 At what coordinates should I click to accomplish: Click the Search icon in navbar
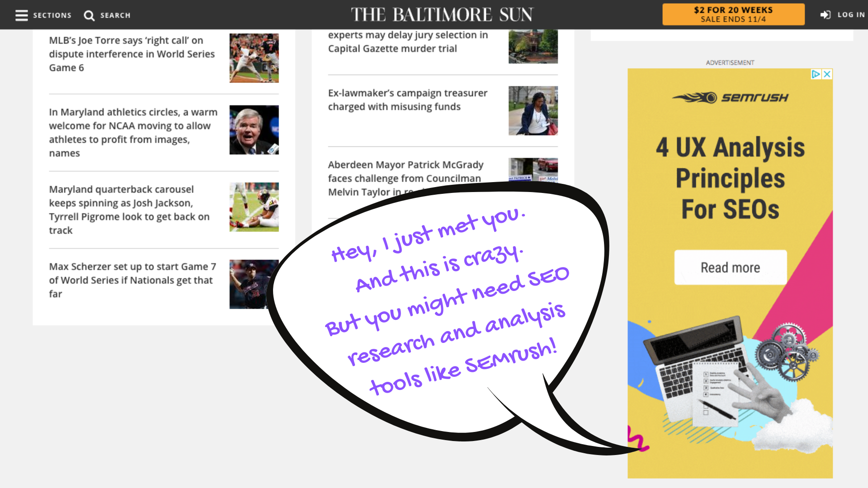click(x=89, y=15)
